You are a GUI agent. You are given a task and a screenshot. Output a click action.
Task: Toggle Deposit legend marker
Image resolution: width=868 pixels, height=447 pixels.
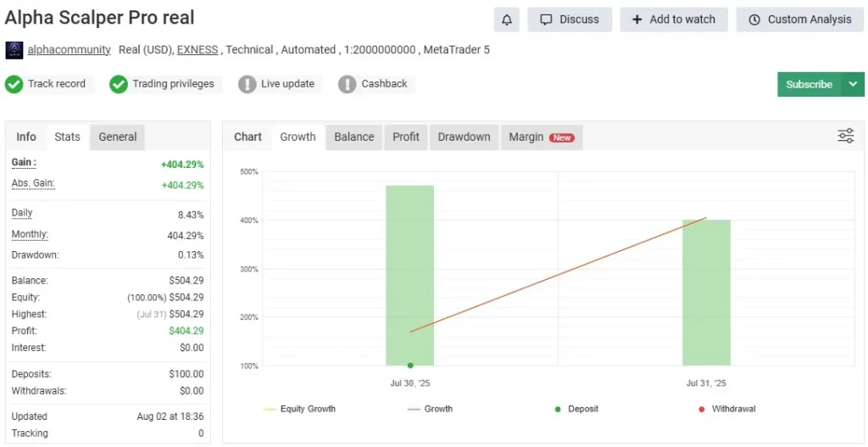[x=576, y=410]
